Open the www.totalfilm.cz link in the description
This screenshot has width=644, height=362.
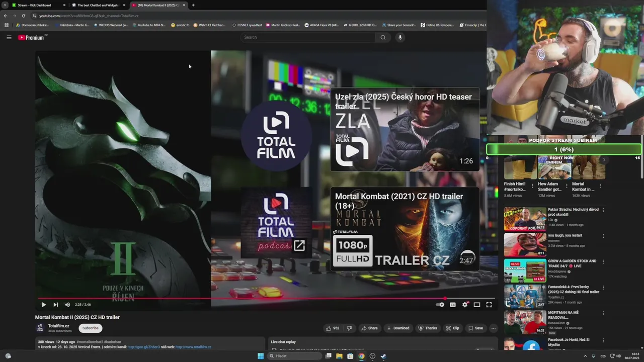(x=193, y=347)
